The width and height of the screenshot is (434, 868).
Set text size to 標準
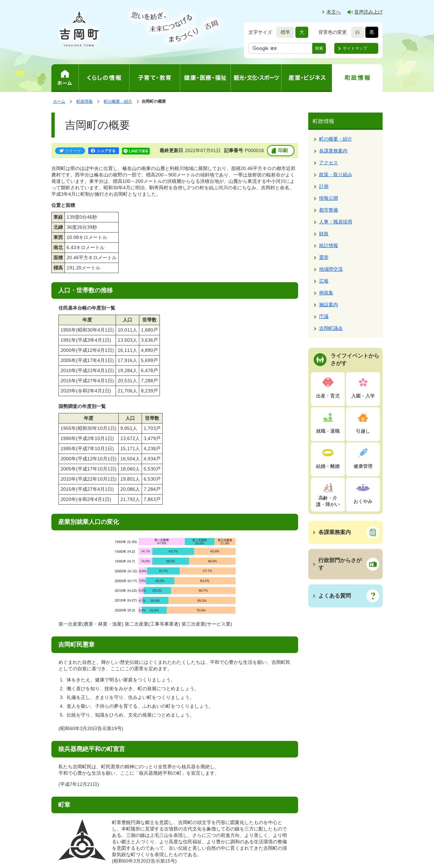coord(285,32)
